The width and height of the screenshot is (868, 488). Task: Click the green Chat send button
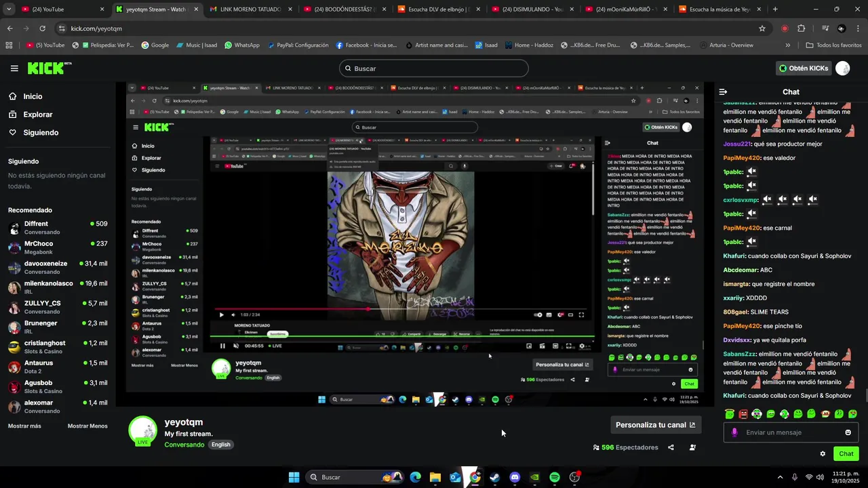[846, 454]
